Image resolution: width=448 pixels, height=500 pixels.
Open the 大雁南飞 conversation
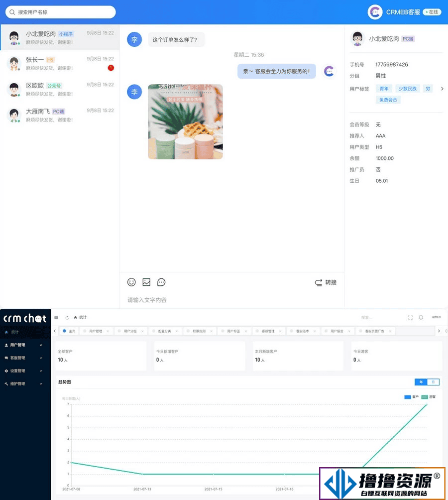tap(60, 115)
